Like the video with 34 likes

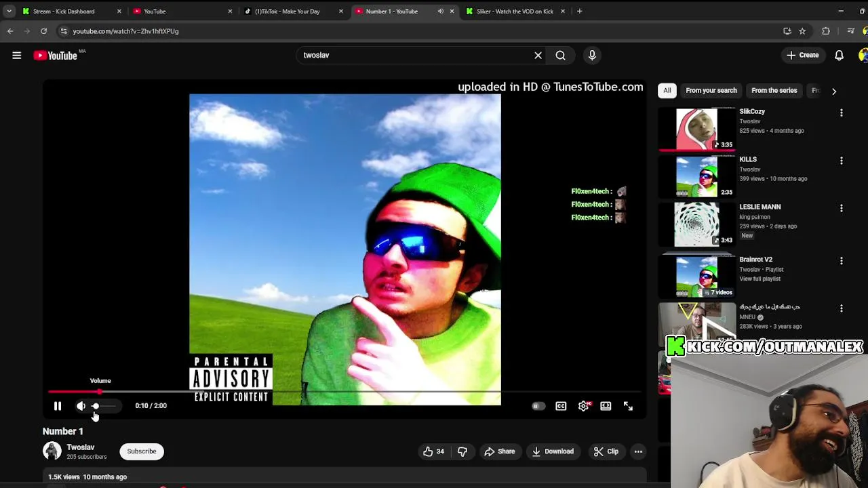[x=434, y=451]
